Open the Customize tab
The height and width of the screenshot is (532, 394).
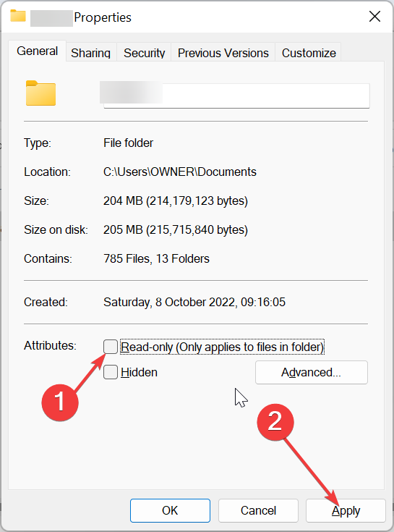[309, 53]
